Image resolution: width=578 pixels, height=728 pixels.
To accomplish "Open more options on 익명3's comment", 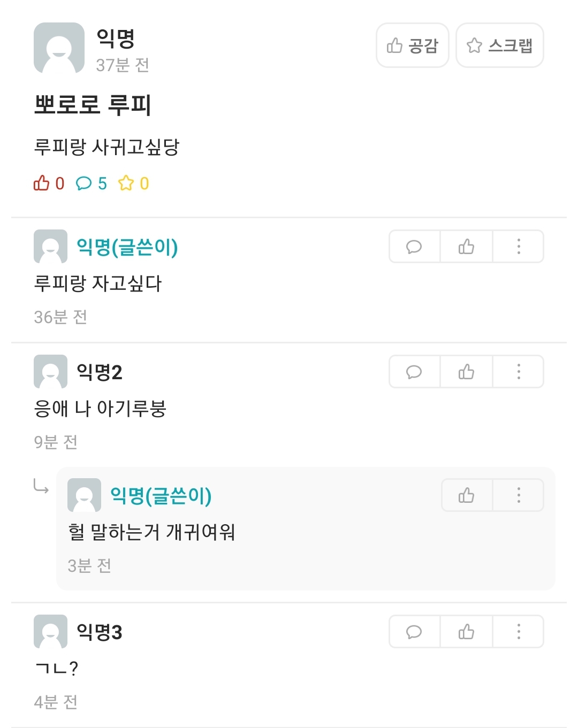I will 518,632.
